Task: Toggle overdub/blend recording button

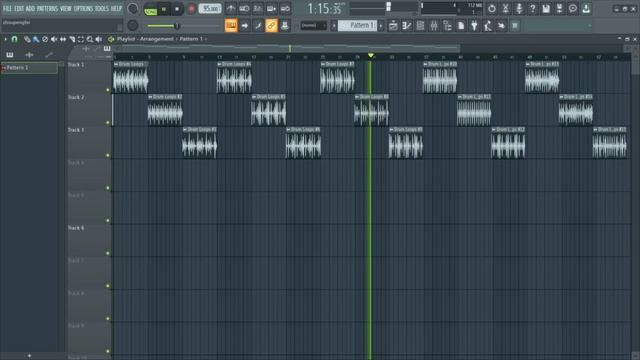Action: point(271,8)
